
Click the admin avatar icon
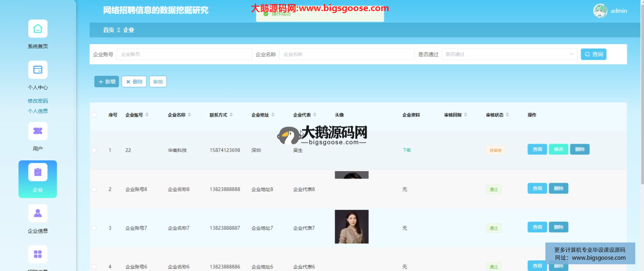tap(600, 11)
